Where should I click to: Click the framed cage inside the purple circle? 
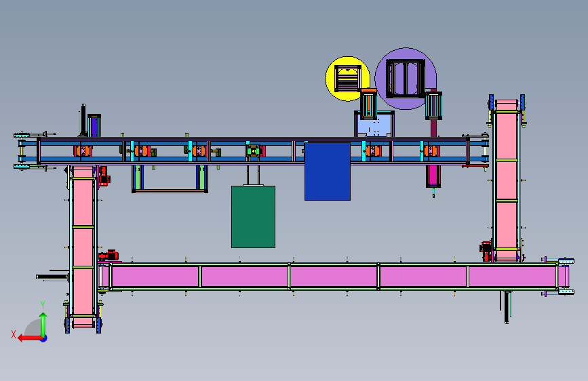406,79
